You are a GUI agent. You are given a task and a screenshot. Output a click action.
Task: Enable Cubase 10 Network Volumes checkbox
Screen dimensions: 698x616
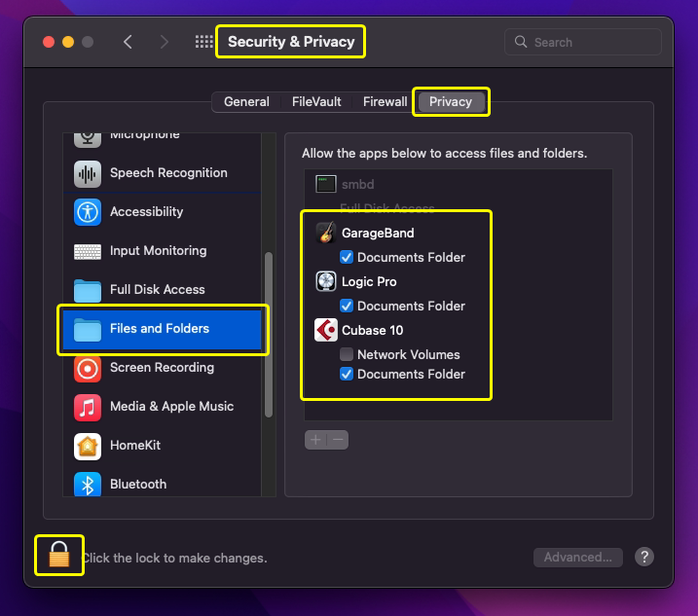click(347, 355)
